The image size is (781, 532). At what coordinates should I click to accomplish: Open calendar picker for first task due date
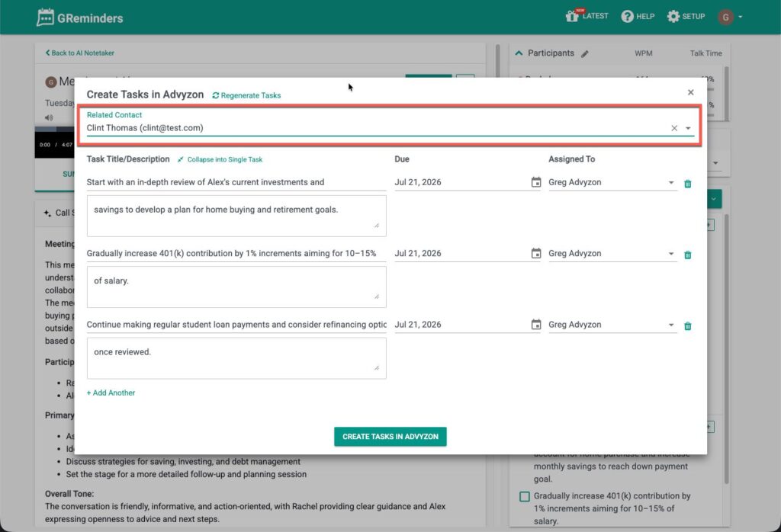tap(535, 182)
